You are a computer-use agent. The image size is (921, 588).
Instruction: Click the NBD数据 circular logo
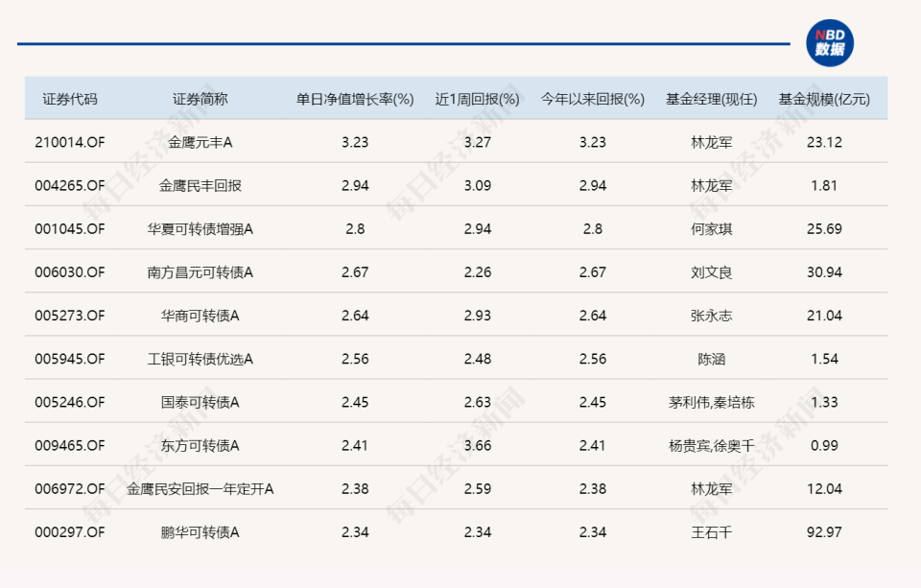click(831, 41)
